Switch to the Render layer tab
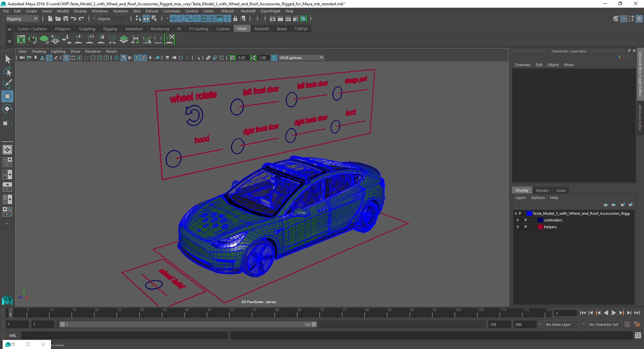644x349 pixels. point(542,190)
